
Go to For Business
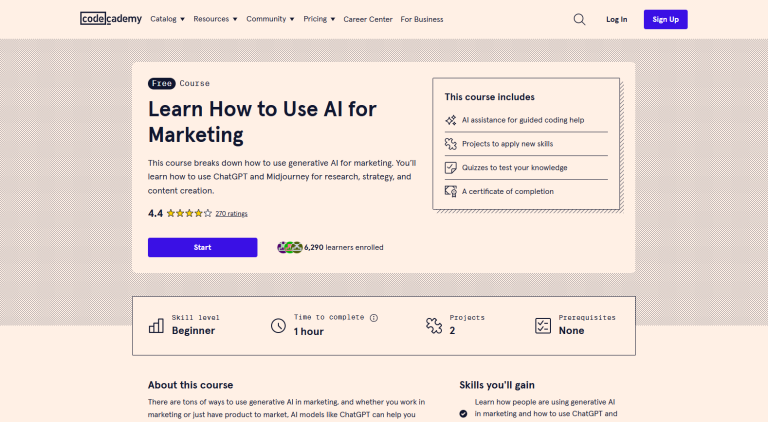[422, 20]
